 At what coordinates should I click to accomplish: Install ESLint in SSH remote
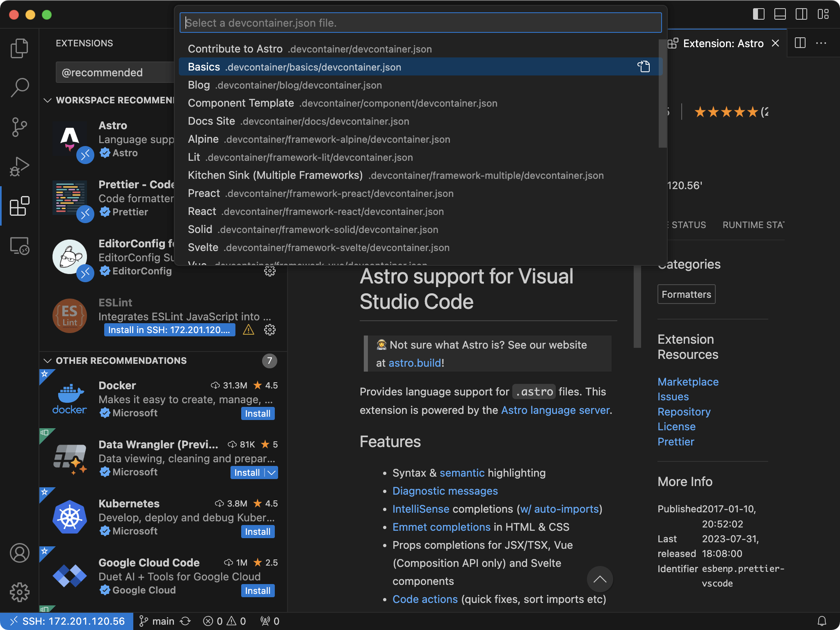(169, 330)
